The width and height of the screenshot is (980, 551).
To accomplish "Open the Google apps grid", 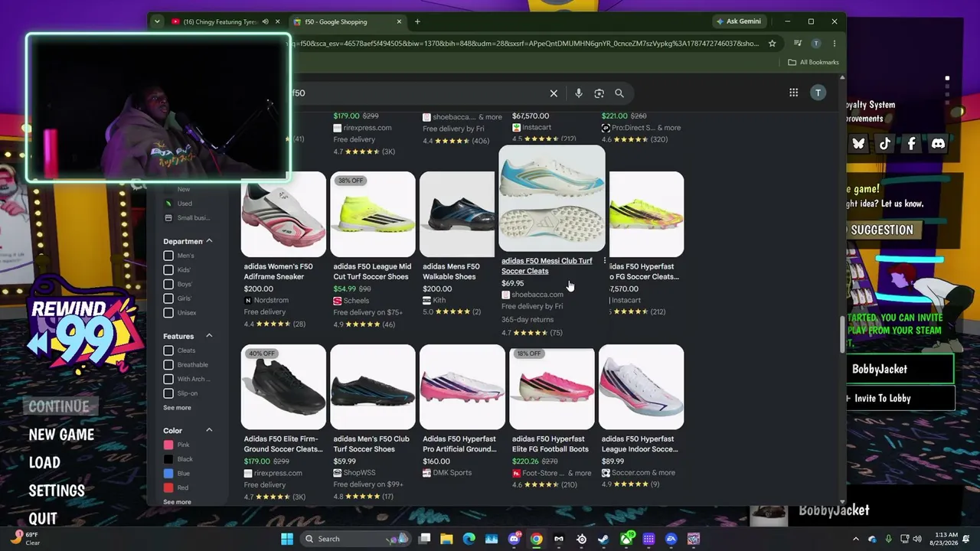I will point(794,93).
